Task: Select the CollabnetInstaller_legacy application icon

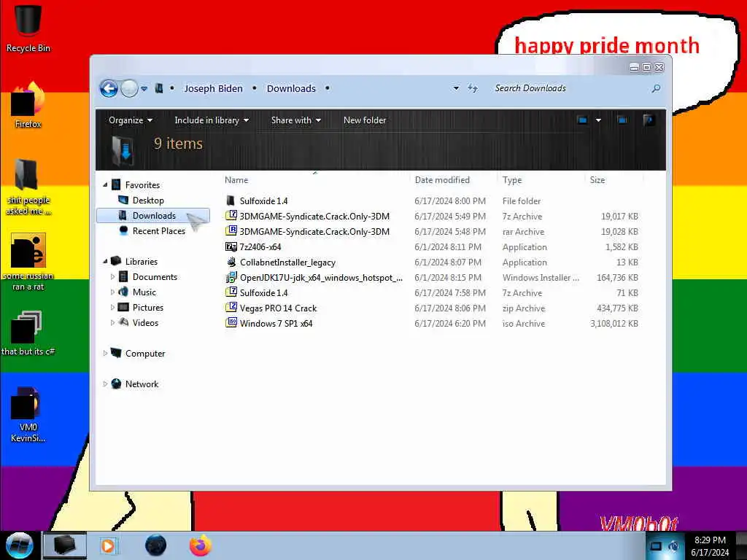Action: (x=231, y=262)
